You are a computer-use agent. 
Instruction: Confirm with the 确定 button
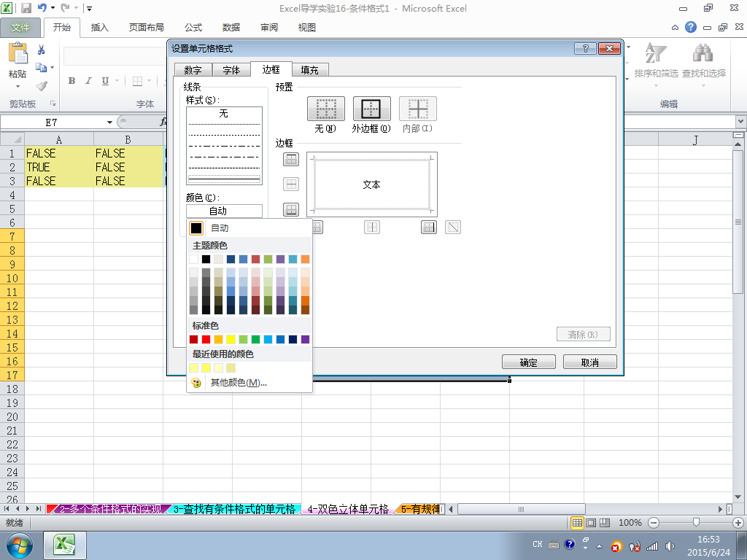pyautogui.click(x=529, y=362)
